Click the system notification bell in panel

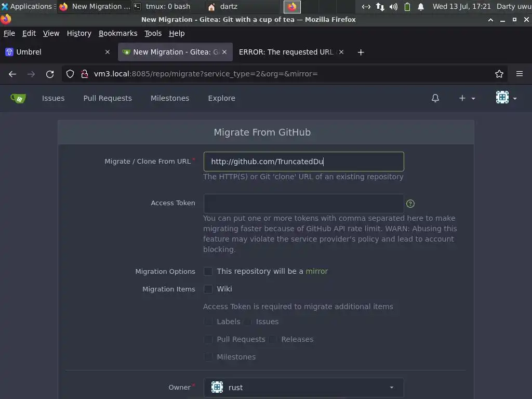click(421, 7)
